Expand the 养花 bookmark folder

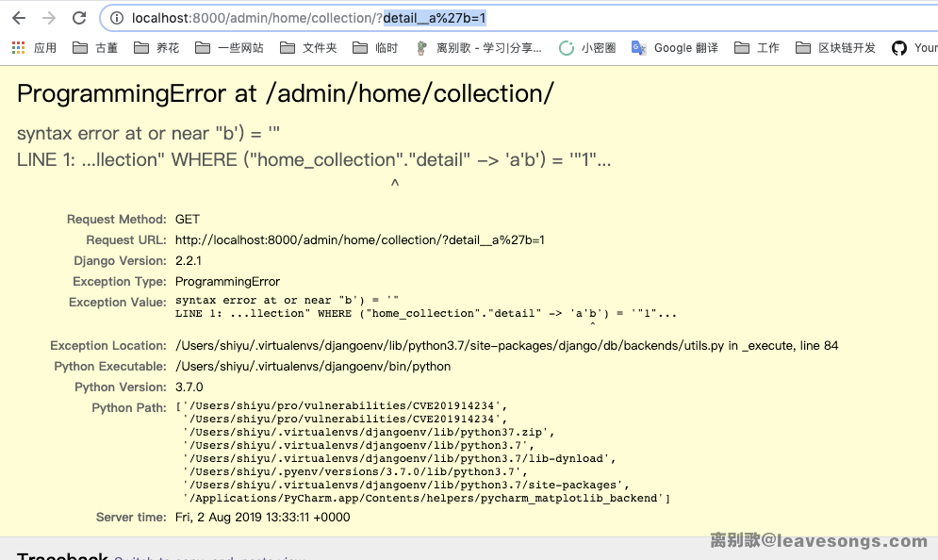[156, 47]
